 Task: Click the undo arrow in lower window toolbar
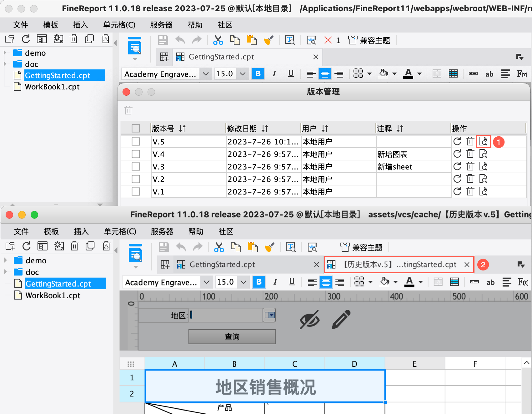181,247
